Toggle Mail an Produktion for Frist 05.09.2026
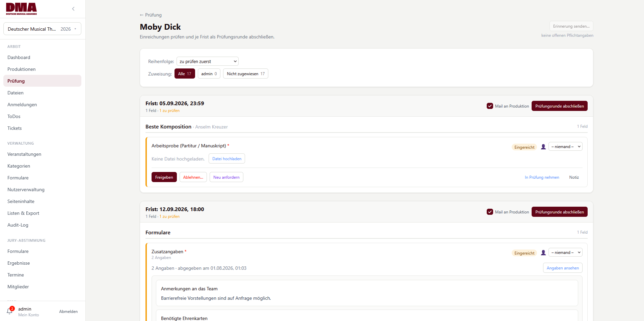The image size is (644, 321). tap(490, 106)
